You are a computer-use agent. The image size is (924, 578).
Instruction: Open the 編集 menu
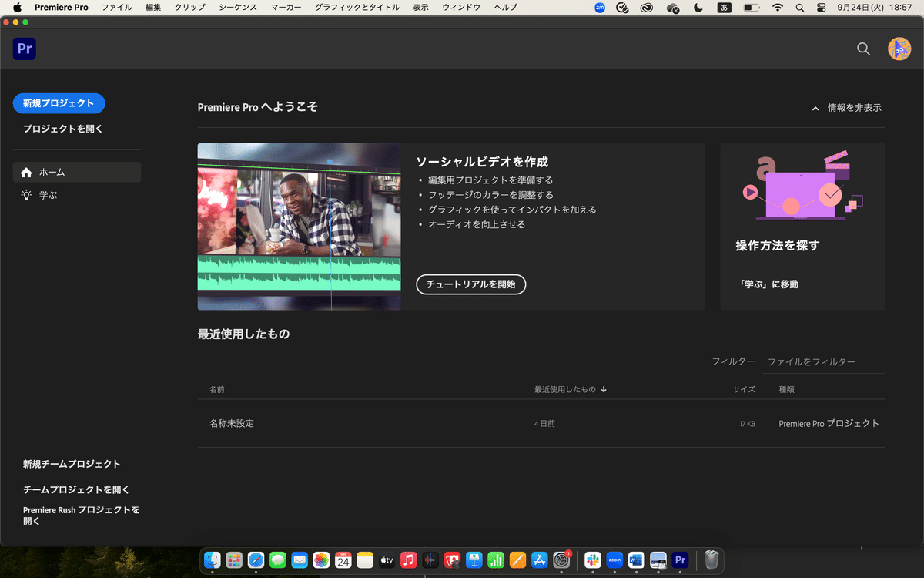[x=153, y=8]
